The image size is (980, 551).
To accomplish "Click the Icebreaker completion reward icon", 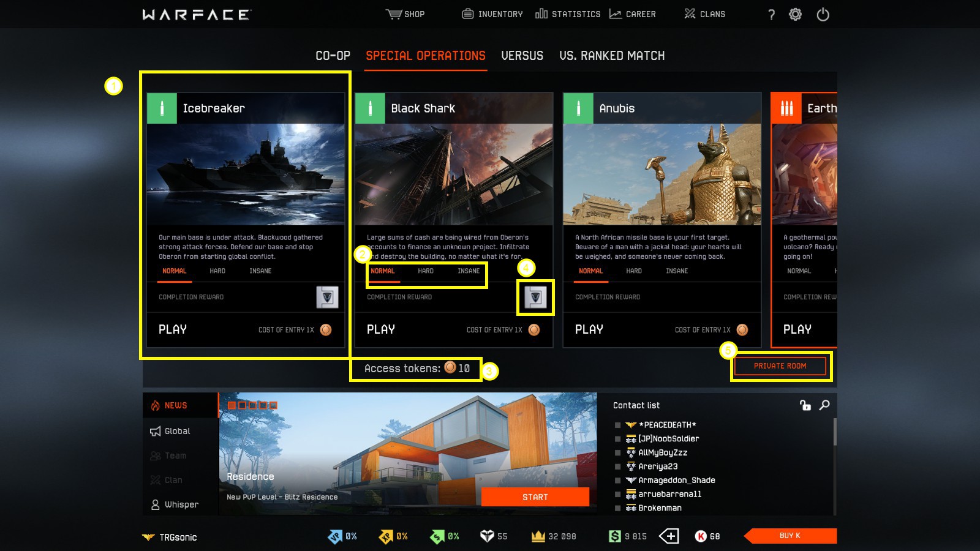I will (327, 297).
